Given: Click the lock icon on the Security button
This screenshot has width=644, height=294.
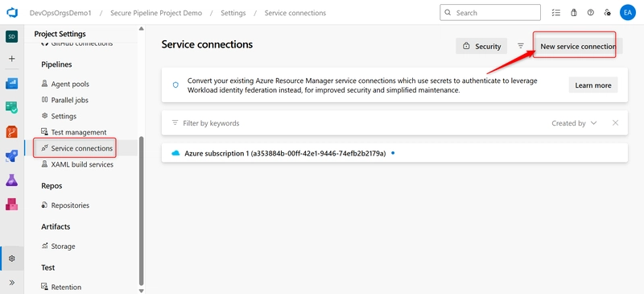Looking at the screenshot, I should (x=466, y=46).
